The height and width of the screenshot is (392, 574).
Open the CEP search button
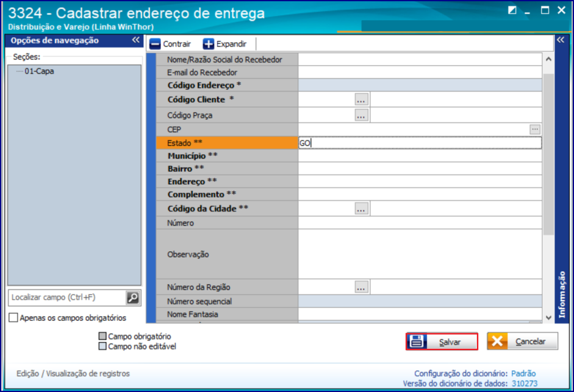(x=535, y=129)
